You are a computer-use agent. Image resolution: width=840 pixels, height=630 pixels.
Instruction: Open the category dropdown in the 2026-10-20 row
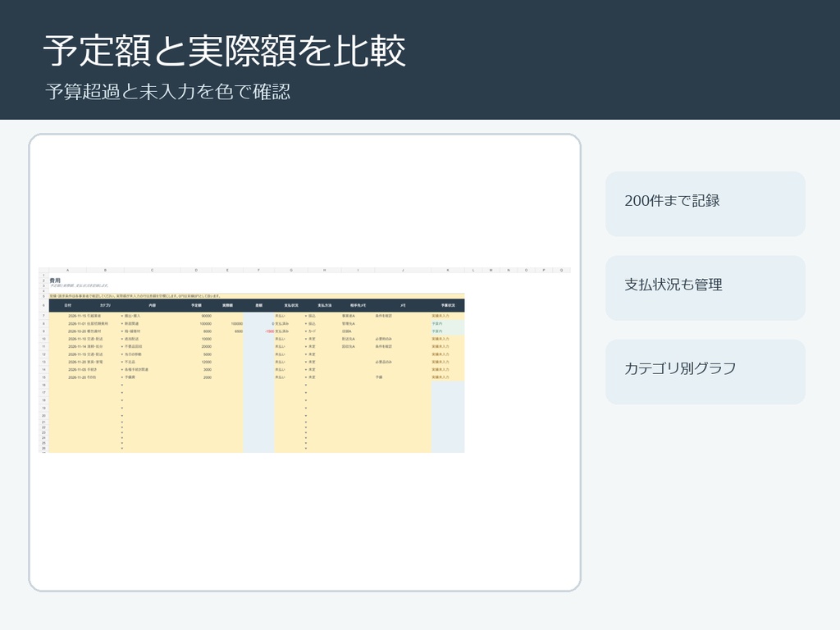[122, 331]
